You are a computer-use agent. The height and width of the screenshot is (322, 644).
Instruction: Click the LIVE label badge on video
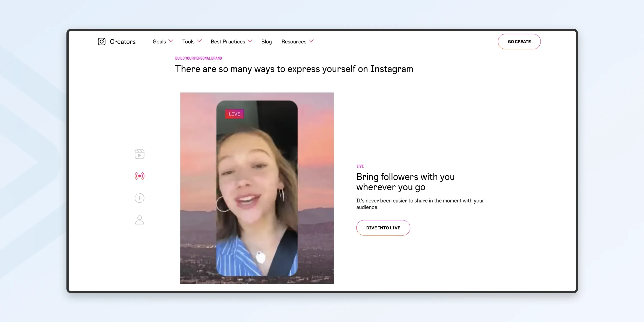click(234, 114)
